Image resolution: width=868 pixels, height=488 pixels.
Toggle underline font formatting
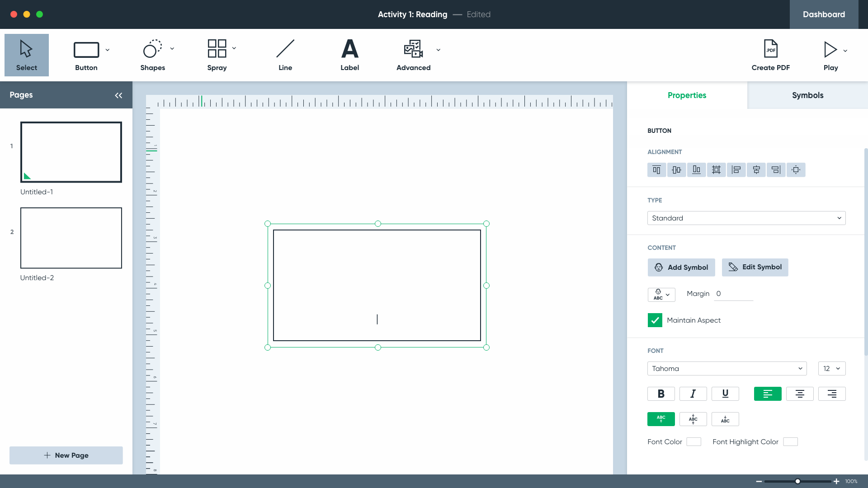coord(725,394)
